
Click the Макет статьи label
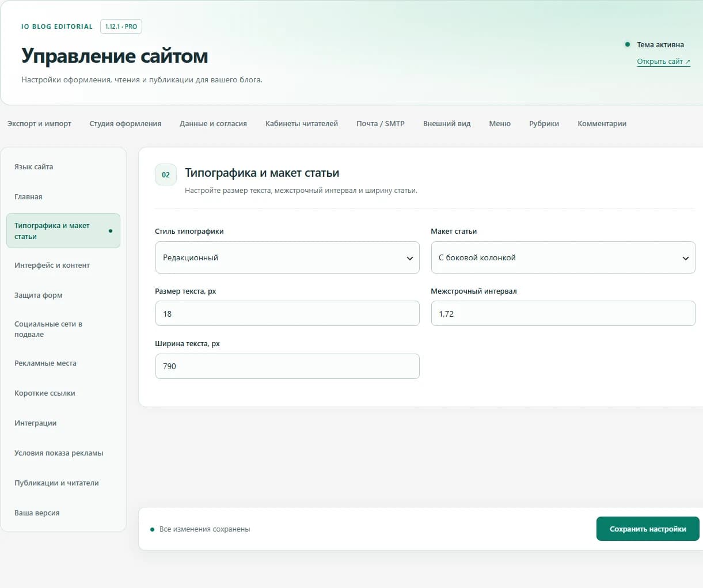click(454, 231)
